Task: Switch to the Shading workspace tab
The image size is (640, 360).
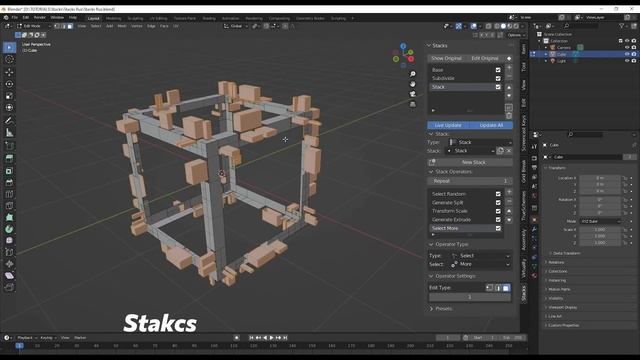Action: point(209,18)
